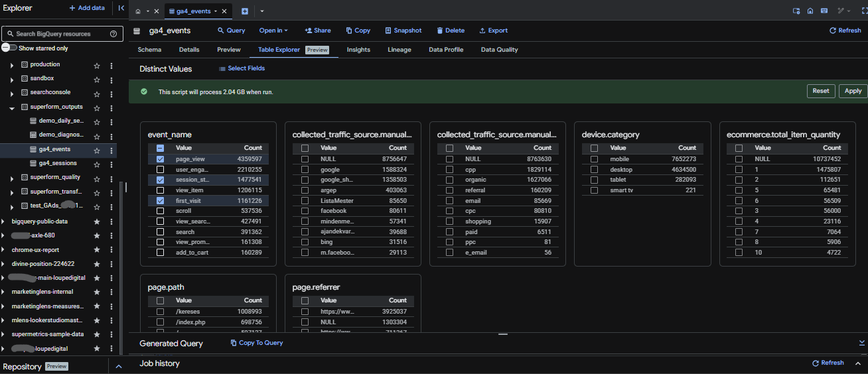The image size is (868, 374).
Task: Collapse the Explorer panel
Action: (x=121, y=9)
